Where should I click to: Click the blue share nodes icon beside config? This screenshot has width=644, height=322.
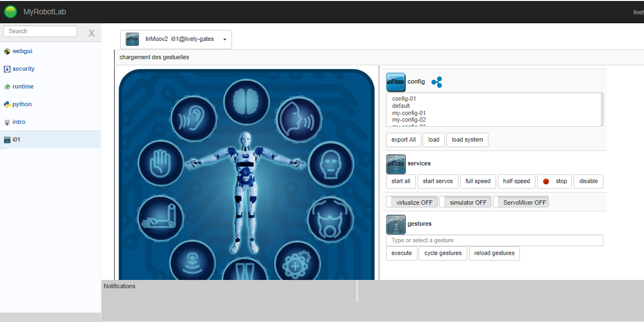436,82
